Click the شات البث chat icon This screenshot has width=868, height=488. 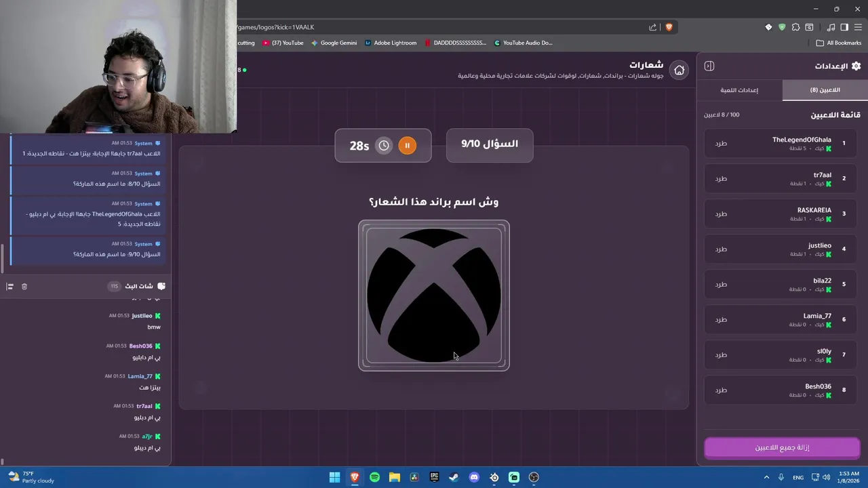coord(161,286)
